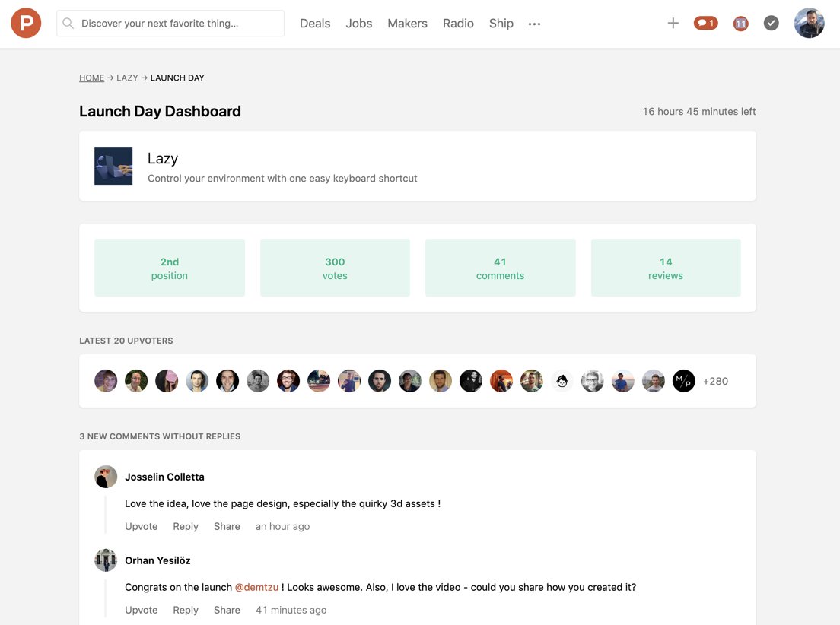Click the checkmark goals icon

pyautogui.click(x=771, y=23)
